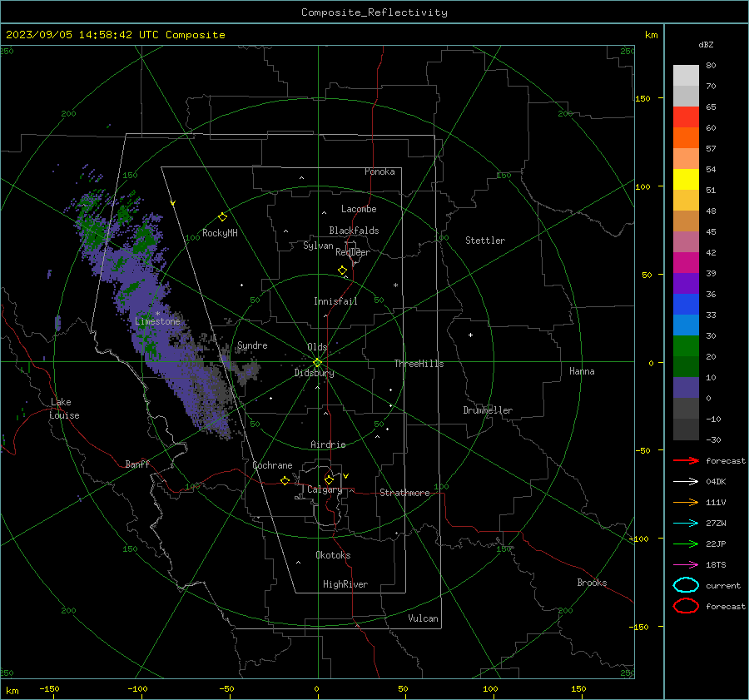Pick the violet 36-39 dBZ swatch
Screen dimensions: 749x700
686,284
